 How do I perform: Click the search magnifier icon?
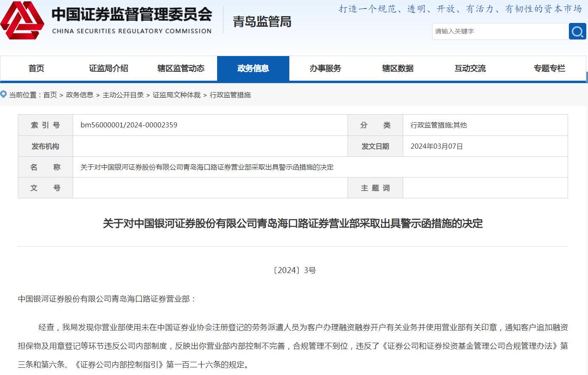(577, 31)
